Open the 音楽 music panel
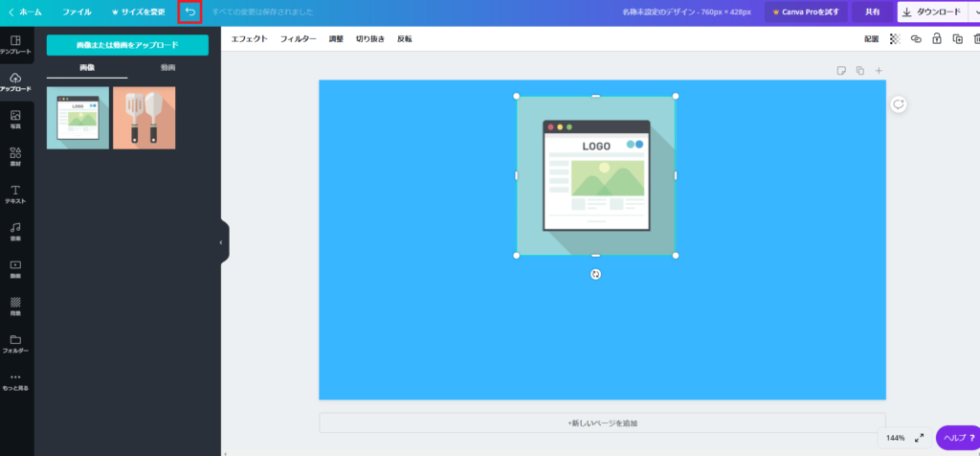Screen dimensions: 980x456 pos(15,232)
